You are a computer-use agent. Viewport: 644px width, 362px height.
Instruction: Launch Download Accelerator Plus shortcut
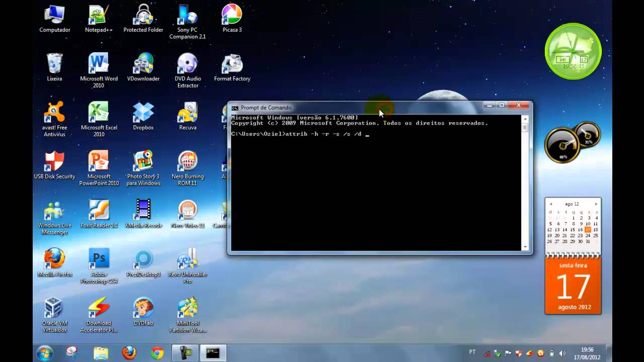[99, 315]
